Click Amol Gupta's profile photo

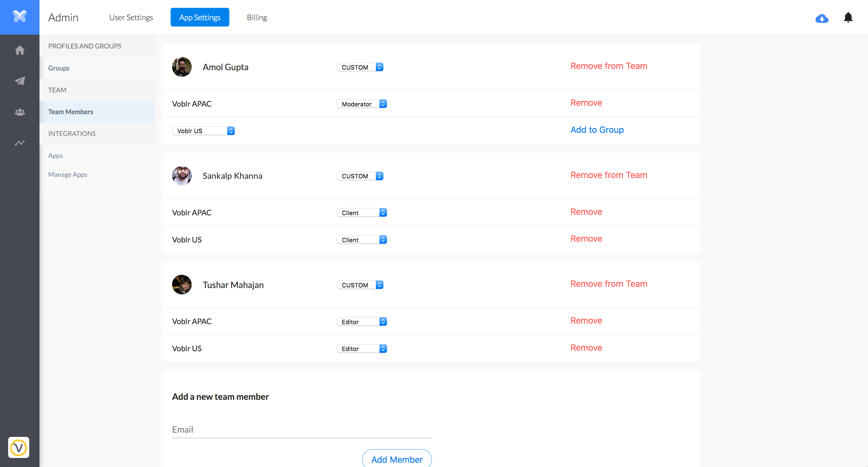coord(182,67)
